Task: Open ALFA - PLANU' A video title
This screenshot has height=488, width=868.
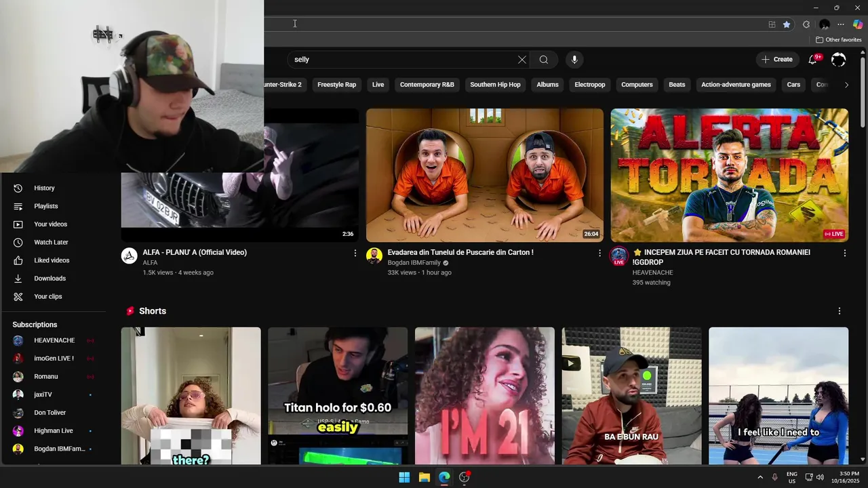Action: [195, 252]
